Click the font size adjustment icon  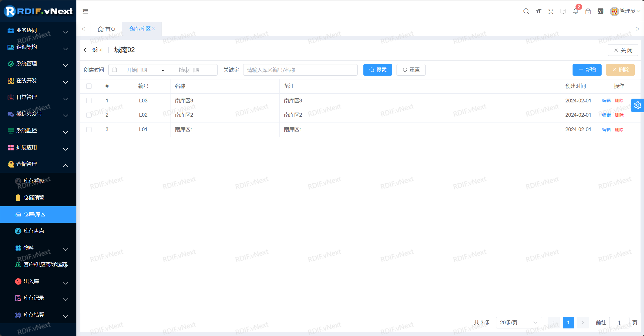click(x=539, y=11)
